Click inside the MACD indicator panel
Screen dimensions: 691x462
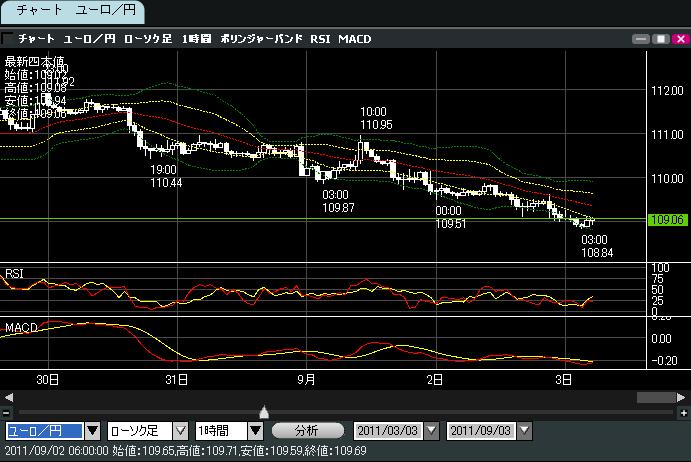point(300,345)
